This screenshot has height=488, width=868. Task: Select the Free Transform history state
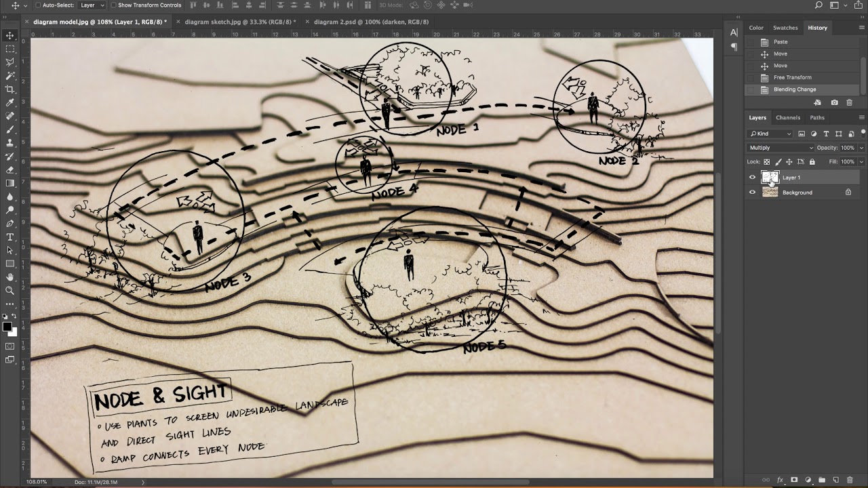coord(792,77)
